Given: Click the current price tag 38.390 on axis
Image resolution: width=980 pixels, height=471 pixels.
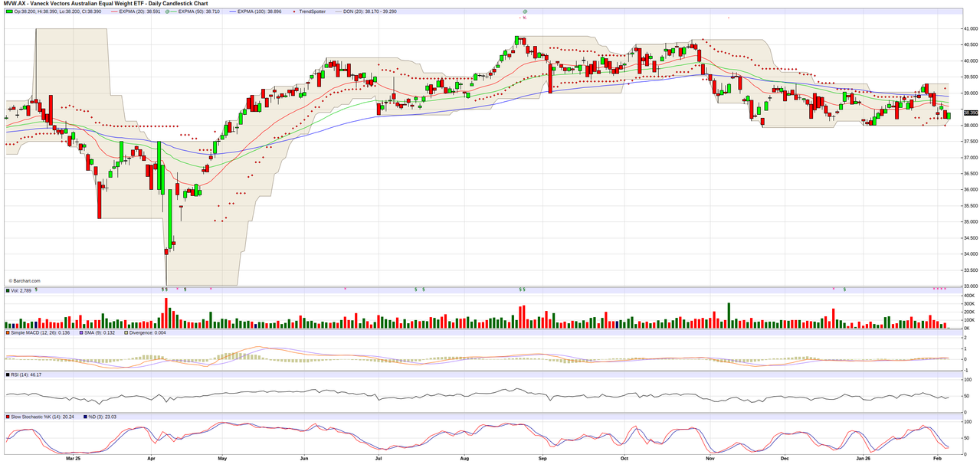Looking at the screenshot, I should pyautogui.click(x=970, y=113).
